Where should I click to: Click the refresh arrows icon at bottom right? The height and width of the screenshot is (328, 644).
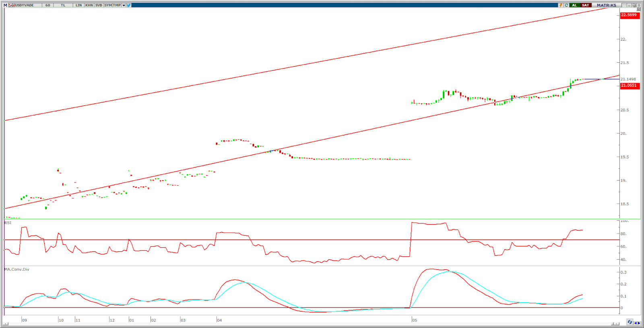pos(630,322)
